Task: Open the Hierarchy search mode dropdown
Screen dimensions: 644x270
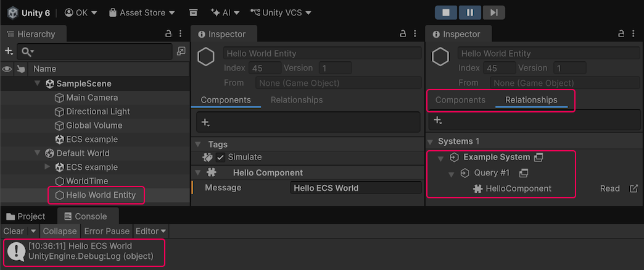Action: click(x=28, y=52)
